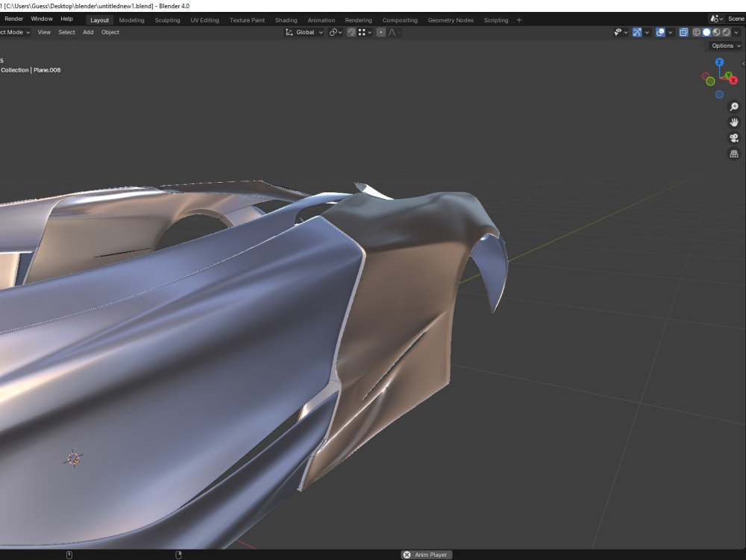Toggle proportional editing
The height and width of the screenshot is (560, 746).
(380, 32)
